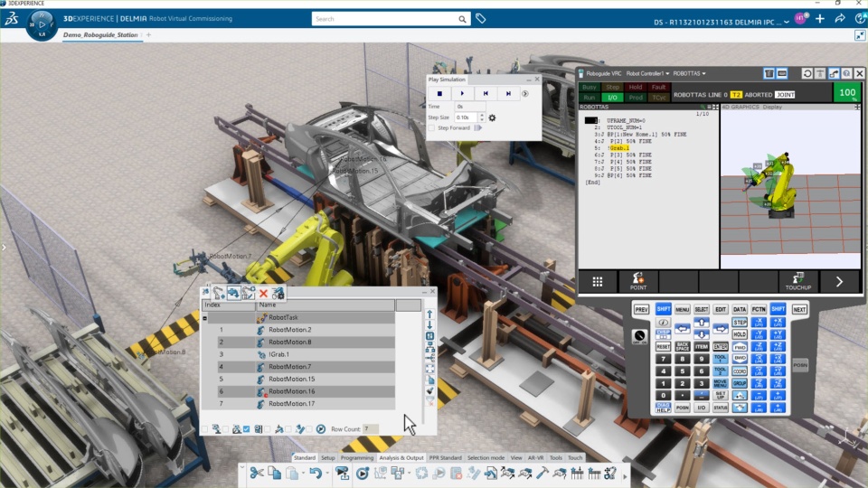Expand the bottom toolbar overflow arrow
The image size is (868, 488).
coord(626,476)
